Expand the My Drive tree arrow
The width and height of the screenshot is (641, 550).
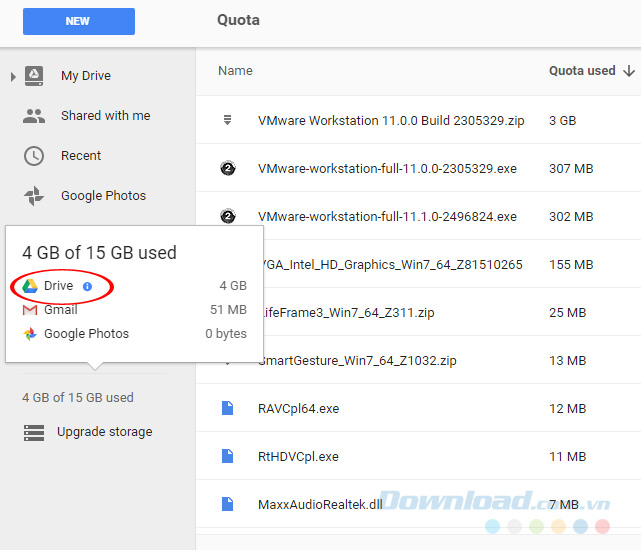coord(13,76)
